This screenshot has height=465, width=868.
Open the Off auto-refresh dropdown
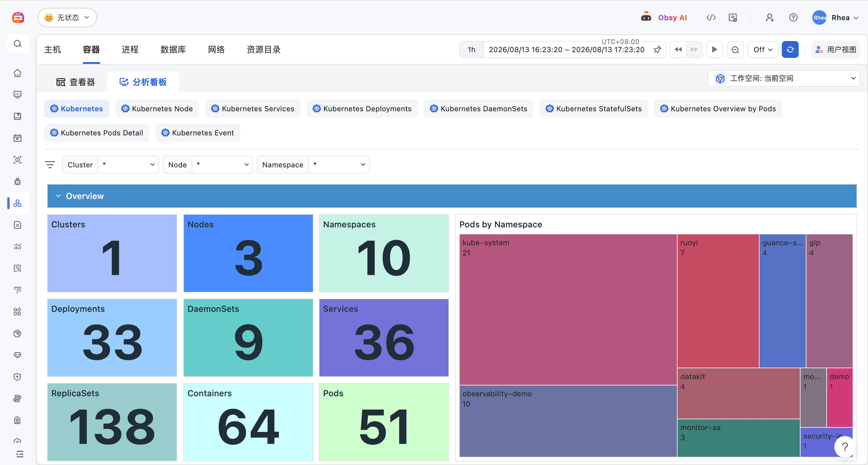[x=763, y=49]
